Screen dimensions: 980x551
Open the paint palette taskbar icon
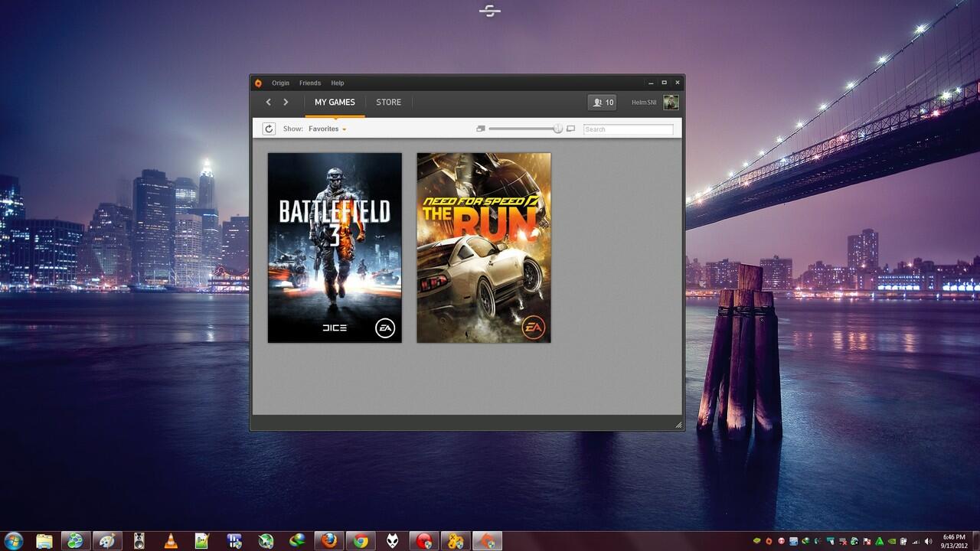107,541
